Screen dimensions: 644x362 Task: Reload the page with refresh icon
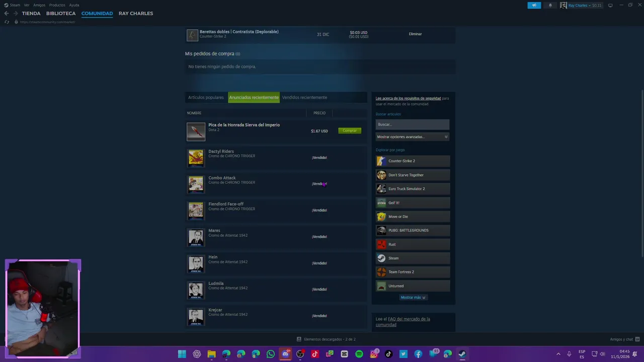point(7,22)
